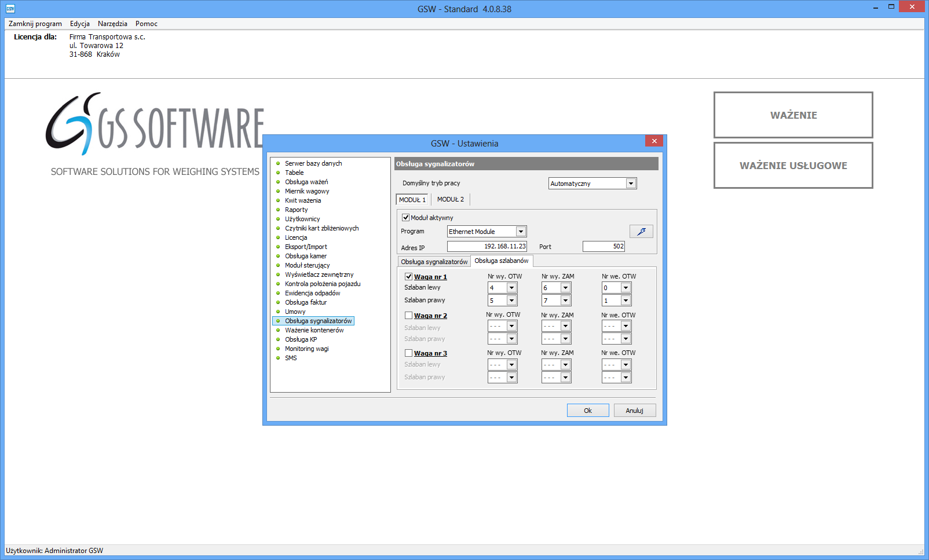Switch to the MODUŁ 2 tab
This screenshot has height=560, width=929.
450,199
